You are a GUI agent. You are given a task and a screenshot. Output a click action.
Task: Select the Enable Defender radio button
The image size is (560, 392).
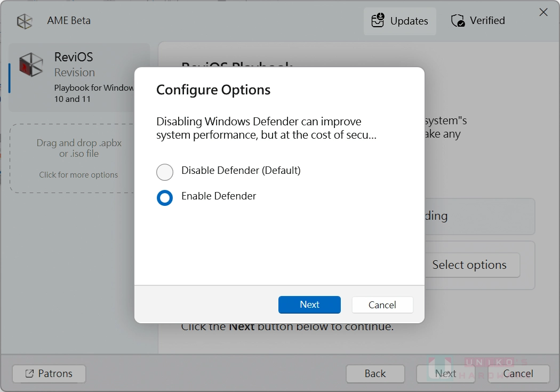pyautogui.click(x=165, y=198)
